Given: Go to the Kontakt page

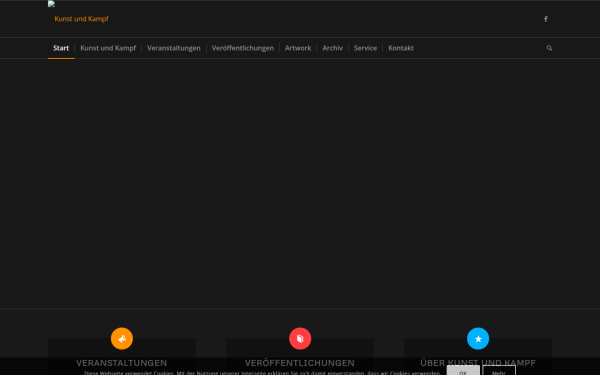Looking at the screenshot, I should click(x=401, y=48).
